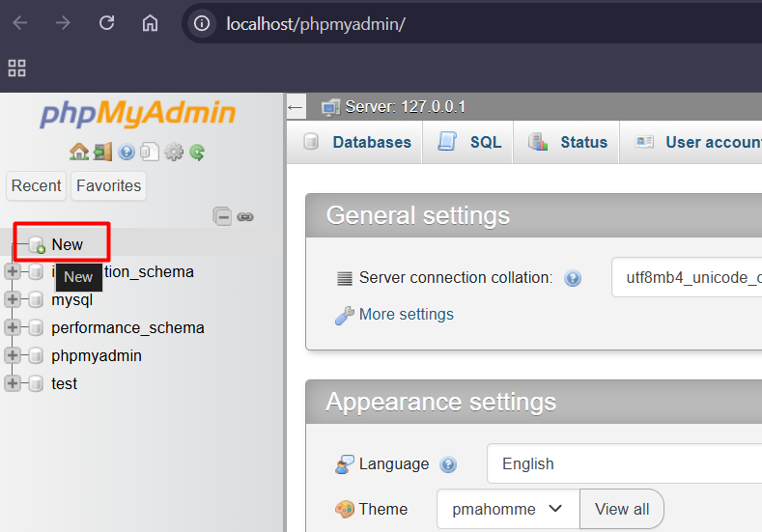The width and height of the screenshot is (762, 532).
Task: Click the wrench icon beside More settings
Action: pyautogui.click(x=345, y=316)
